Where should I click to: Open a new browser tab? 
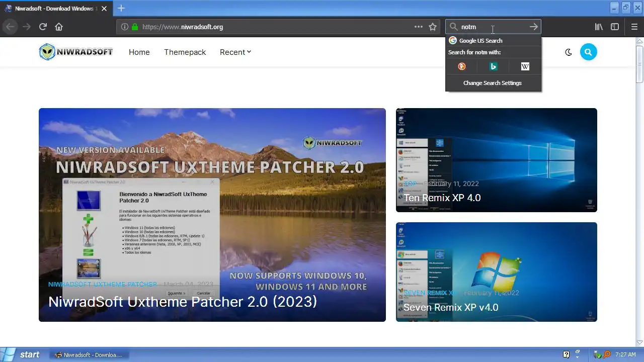(x=121, y=8)
